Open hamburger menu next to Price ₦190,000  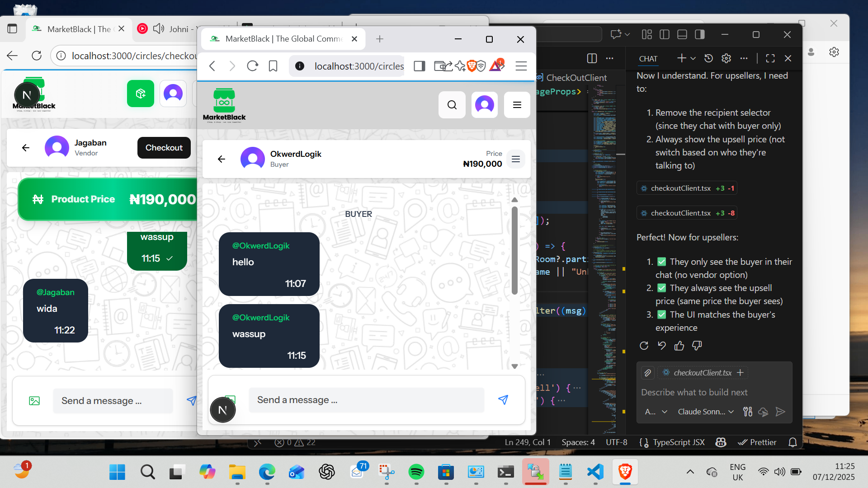coord(515,159)
